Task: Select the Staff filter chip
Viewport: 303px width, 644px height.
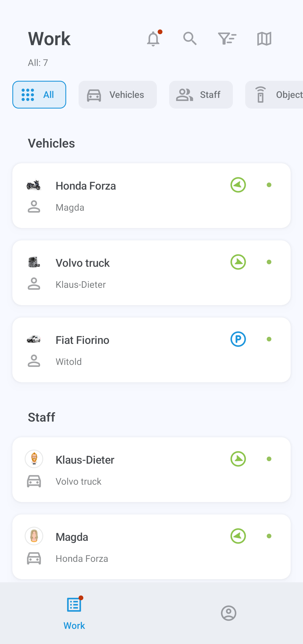Action: click(x=201, y=95)
